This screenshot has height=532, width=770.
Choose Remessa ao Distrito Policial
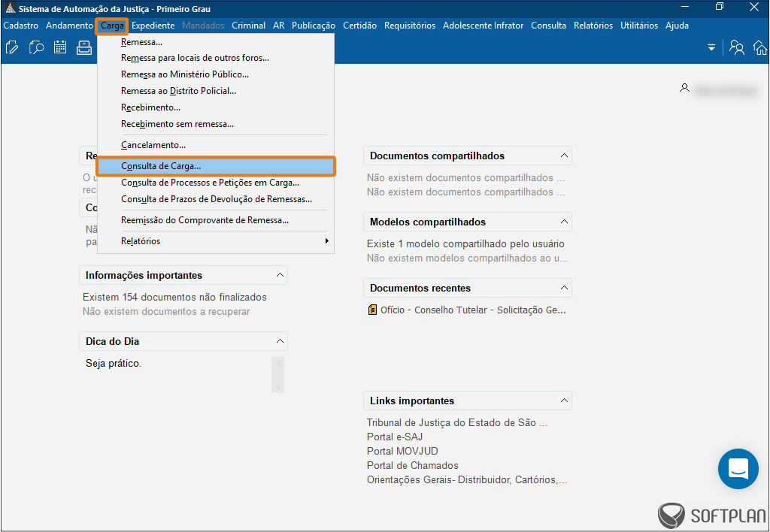(x=216, y=91)
